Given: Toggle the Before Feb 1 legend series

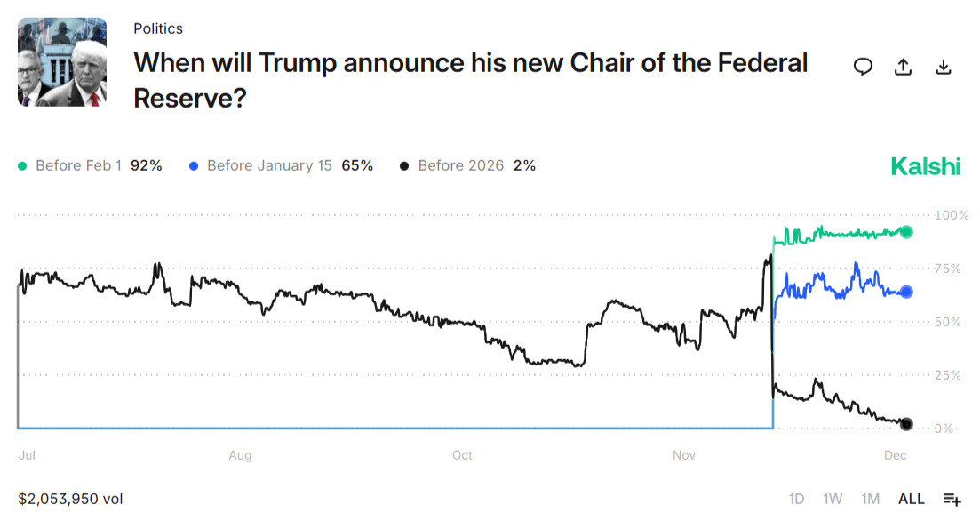Looking at the screenshot, I should tap(90, 165).
